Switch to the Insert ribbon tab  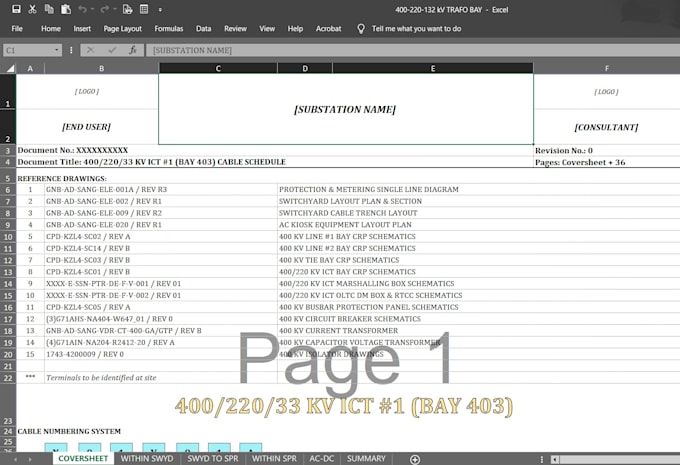click(82, 29)
